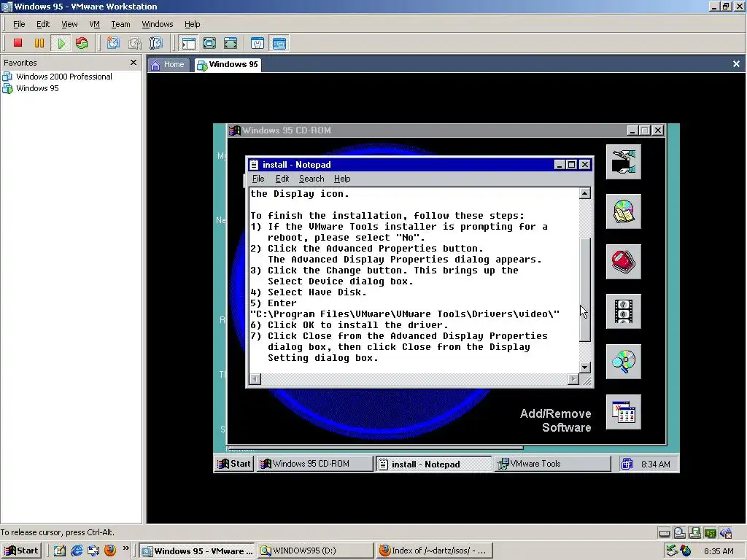Take a snapshot with the clock-star icon
This screenshot has width=747, height=560.
pyautogui.click(x=113, y=43)
